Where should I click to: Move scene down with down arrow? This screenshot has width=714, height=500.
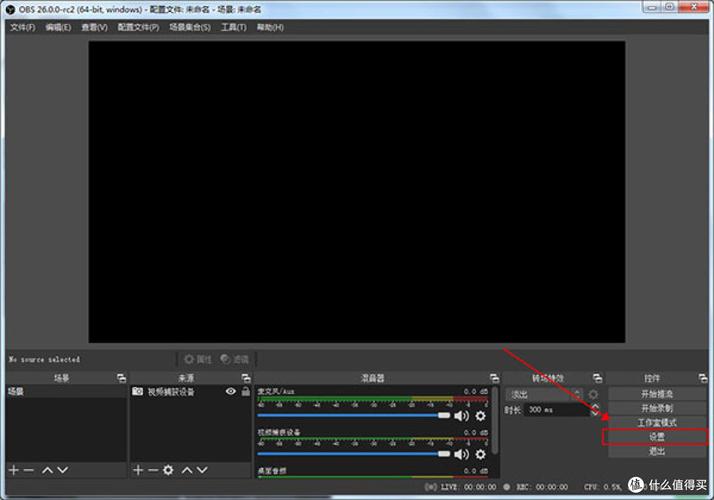[63, 470]
